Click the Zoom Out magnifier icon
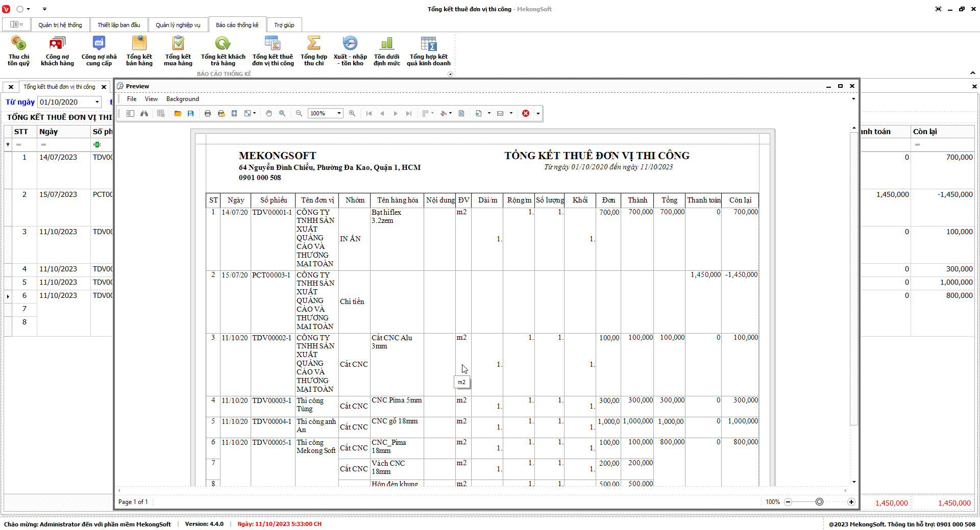 coord(299,113)
